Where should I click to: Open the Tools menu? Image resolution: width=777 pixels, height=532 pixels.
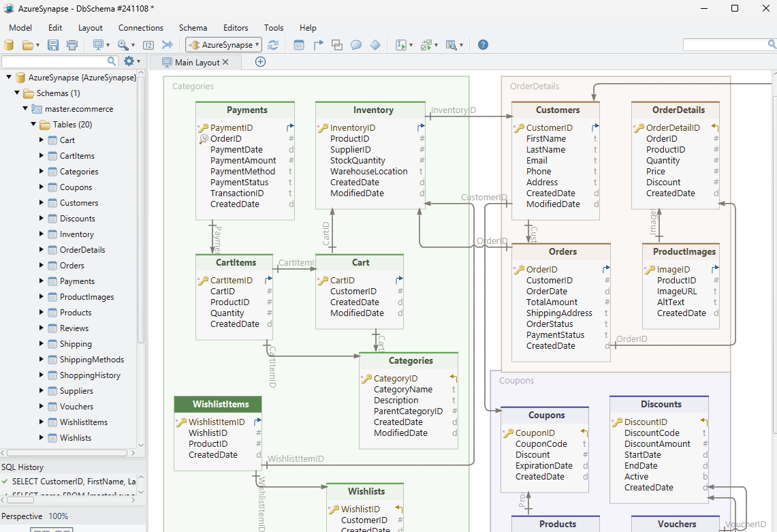[x=274, y=28]
